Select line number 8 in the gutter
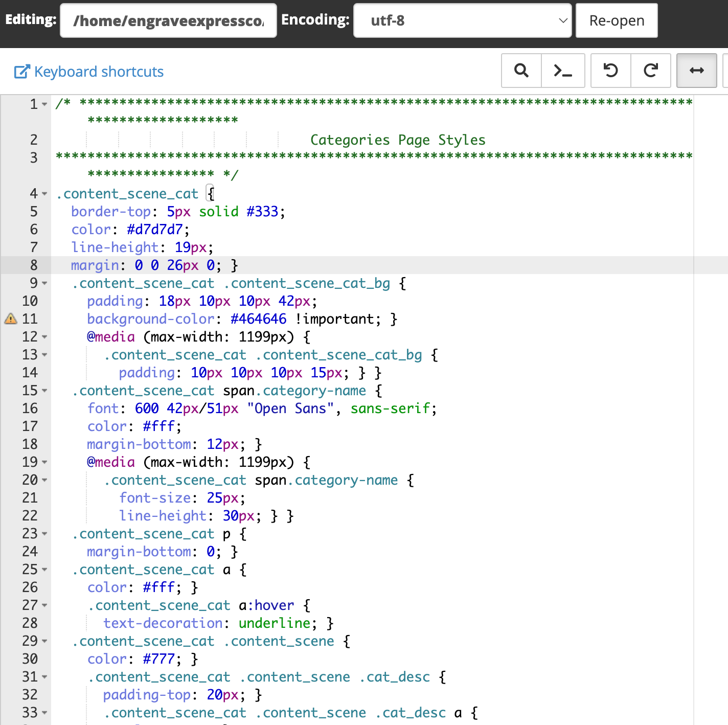Viewport: 728px width, 725px height. (34, 265)
